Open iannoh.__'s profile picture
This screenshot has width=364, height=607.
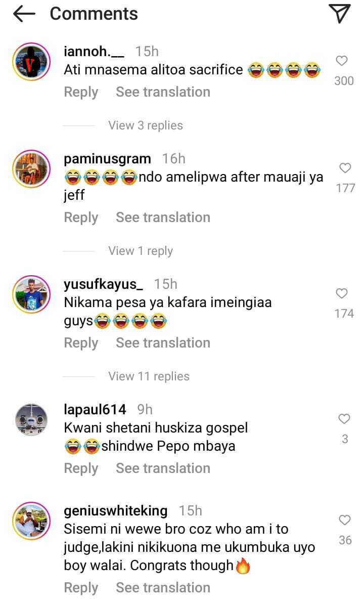point(31,62)
